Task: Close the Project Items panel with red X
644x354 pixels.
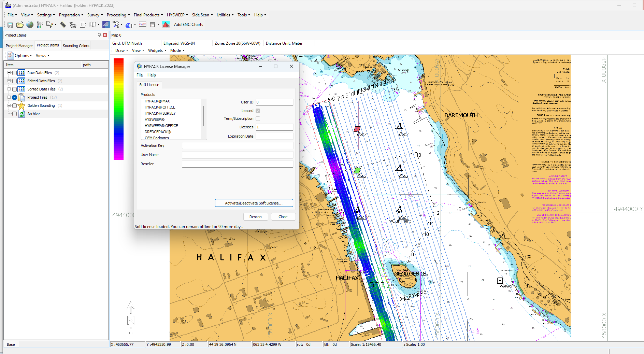Action: [105, 35]
